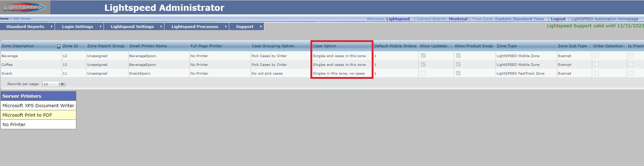Click Pick Cases by Order for Beverage

269,56
